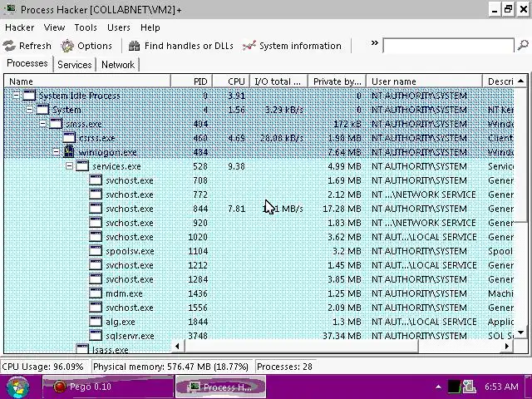This screenshot has width=532, height=399.
Task: Click the horizontal scrollbar thumb
Action: coord(301,346)
